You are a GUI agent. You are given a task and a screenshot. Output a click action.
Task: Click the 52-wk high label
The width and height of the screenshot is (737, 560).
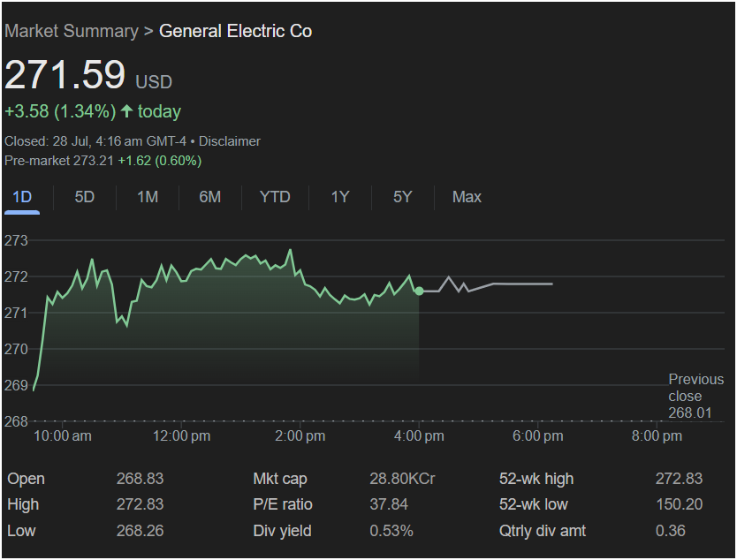point(536,479)
